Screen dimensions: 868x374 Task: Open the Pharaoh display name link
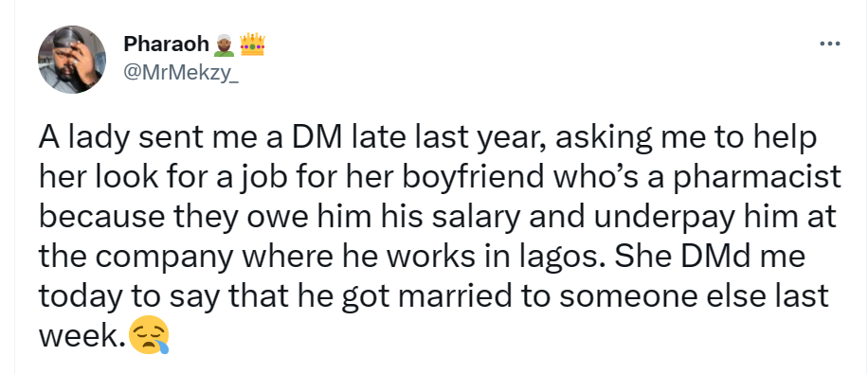[x=166, y=44]
